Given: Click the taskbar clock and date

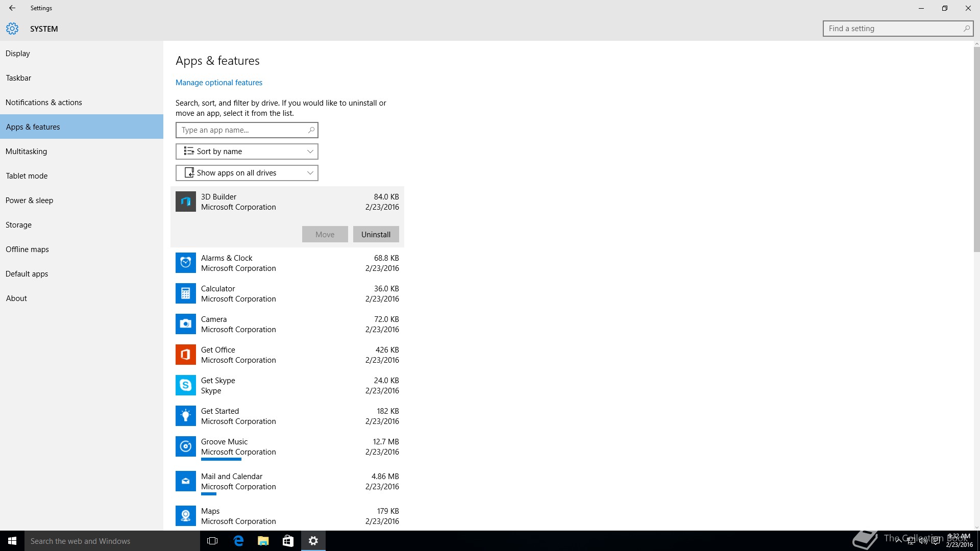Looking at the screenshot, I should pyautogui.click(x=959, y=541).
